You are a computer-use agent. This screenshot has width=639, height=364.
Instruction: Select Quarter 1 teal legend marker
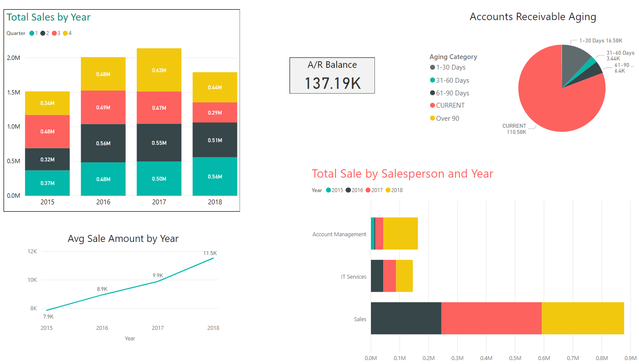[32, 33]
